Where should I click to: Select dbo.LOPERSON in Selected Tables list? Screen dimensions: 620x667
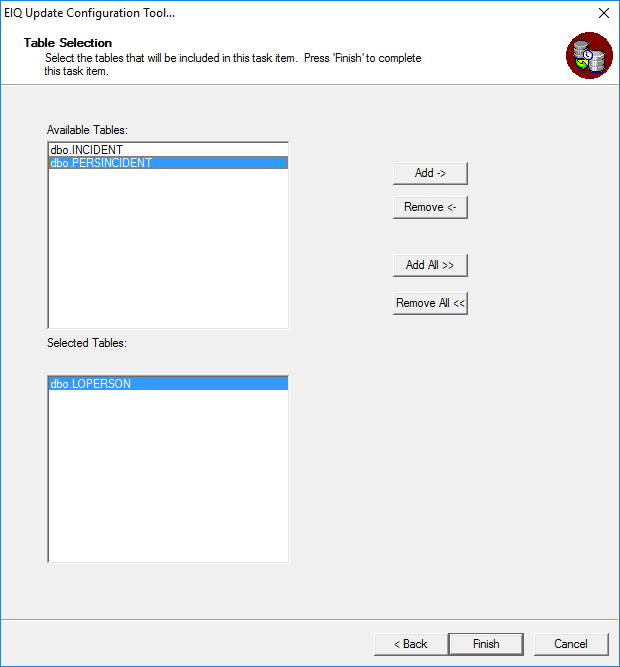(x=168, y=383)
